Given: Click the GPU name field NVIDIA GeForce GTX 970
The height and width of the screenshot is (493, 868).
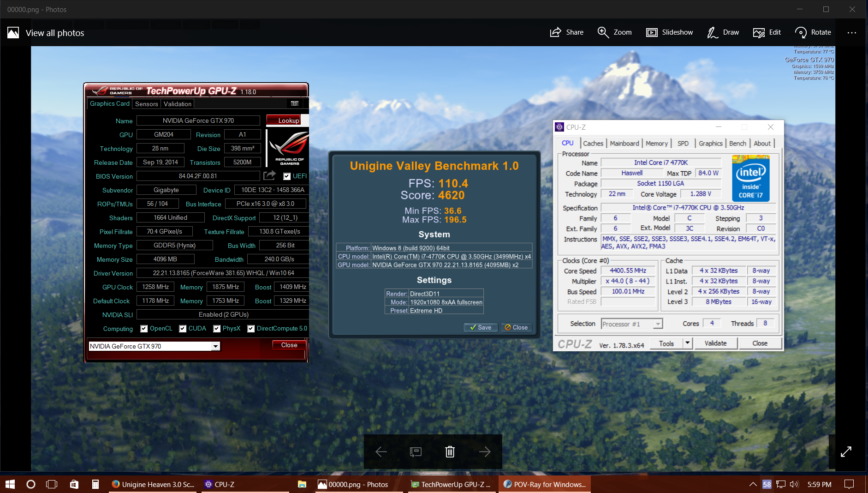Looking at the screenshot, I should point(198,120).
